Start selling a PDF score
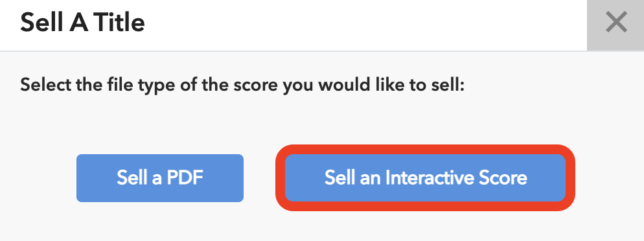The height and width of the screenshot is (241, 644). click(x=160, y=178)
